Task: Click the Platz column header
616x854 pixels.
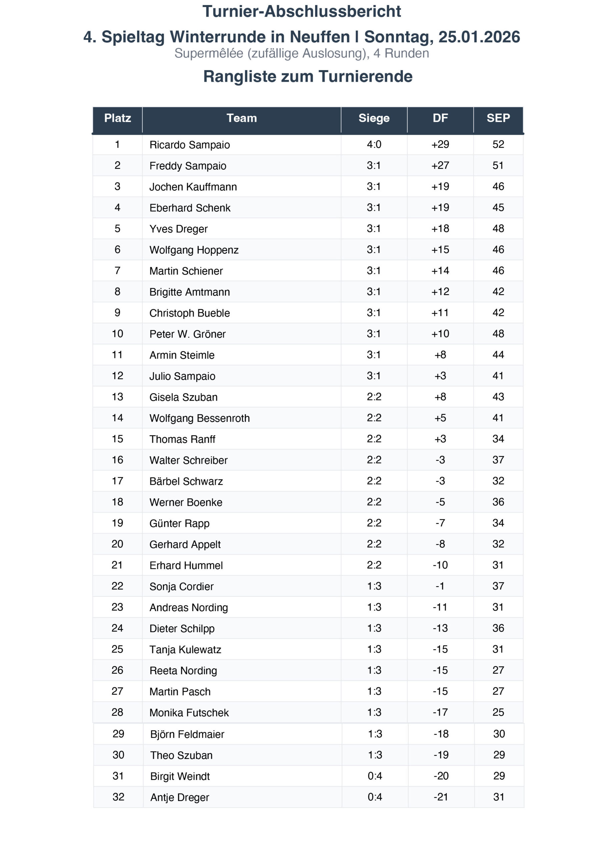Action: (117, 118)
